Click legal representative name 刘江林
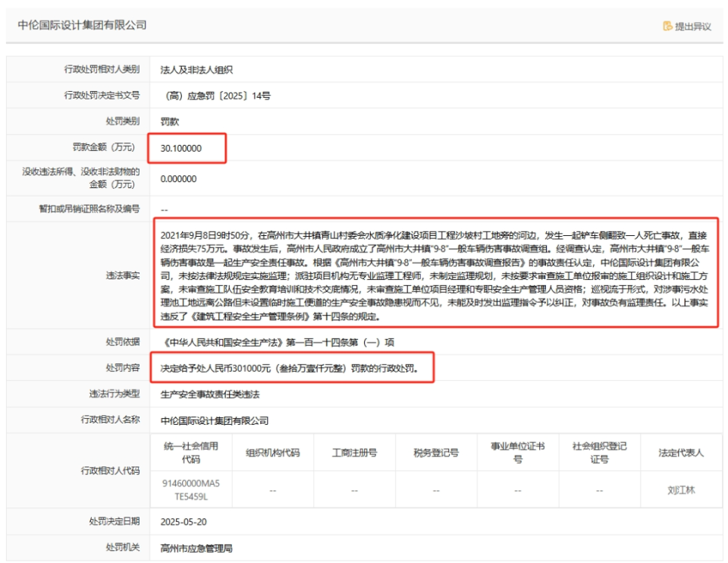This screenshot has width=728, height=563. coord(681,490)
